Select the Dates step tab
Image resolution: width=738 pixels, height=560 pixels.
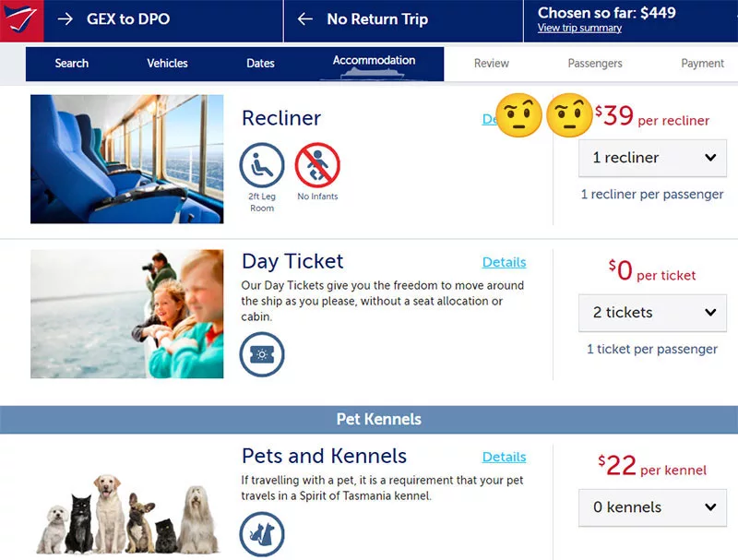(260, 64)
